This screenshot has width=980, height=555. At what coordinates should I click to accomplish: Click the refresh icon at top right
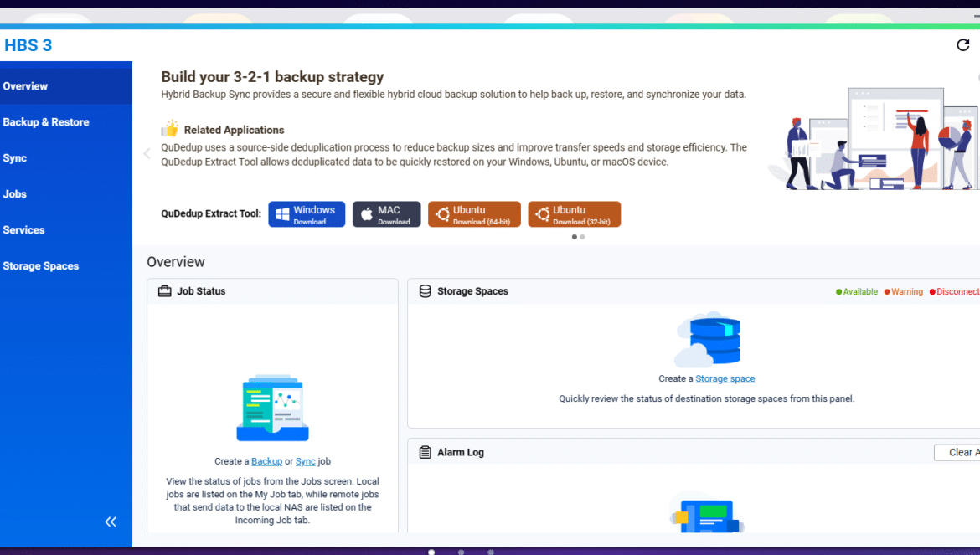(x=962, y=45)
